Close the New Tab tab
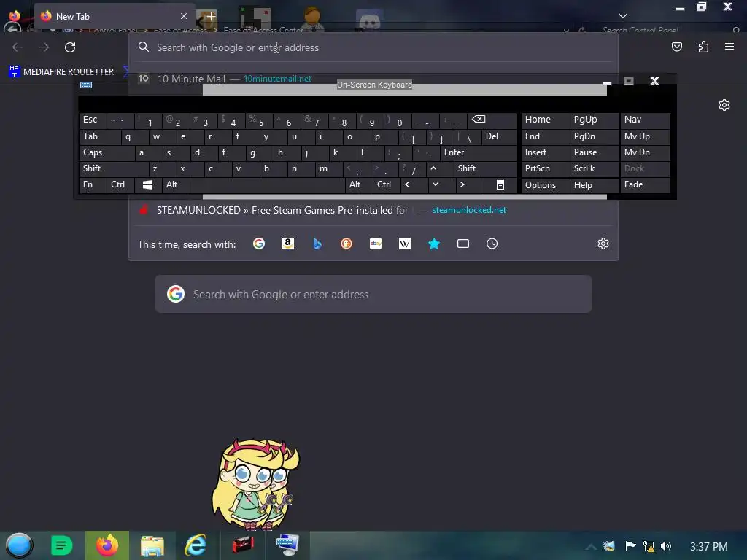This screenshot has width=747, height=560. click(183, 16)
